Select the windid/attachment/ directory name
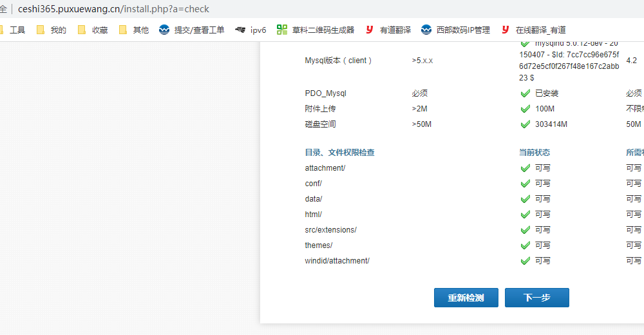This screenshot has height=335, width=644. (337, 261)
